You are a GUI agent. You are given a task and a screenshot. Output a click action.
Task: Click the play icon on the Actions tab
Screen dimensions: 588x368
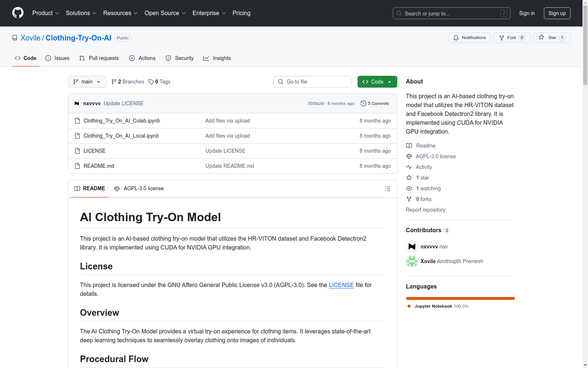(132, 58)
